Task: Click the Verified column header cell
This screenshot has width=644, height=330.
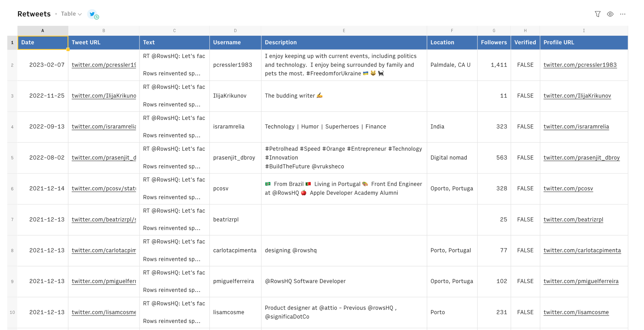Action: (525, 42)
